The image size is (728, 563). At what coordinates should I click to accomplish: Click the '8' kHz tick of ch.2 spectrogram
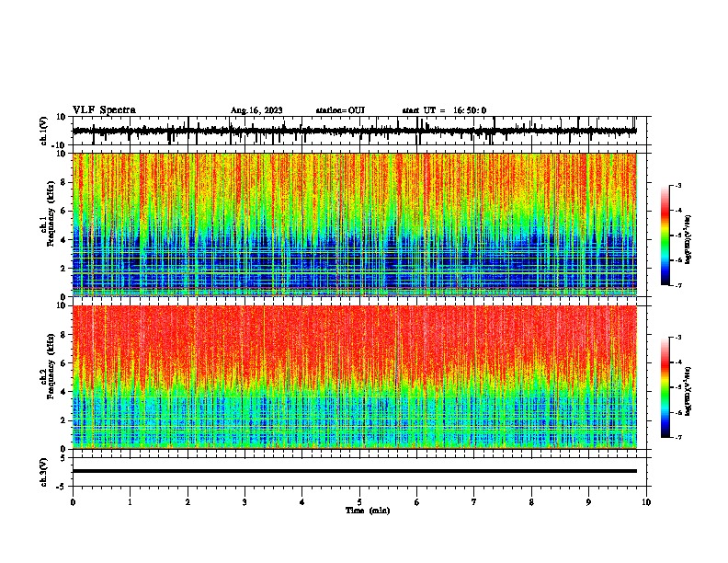point(63,335)
